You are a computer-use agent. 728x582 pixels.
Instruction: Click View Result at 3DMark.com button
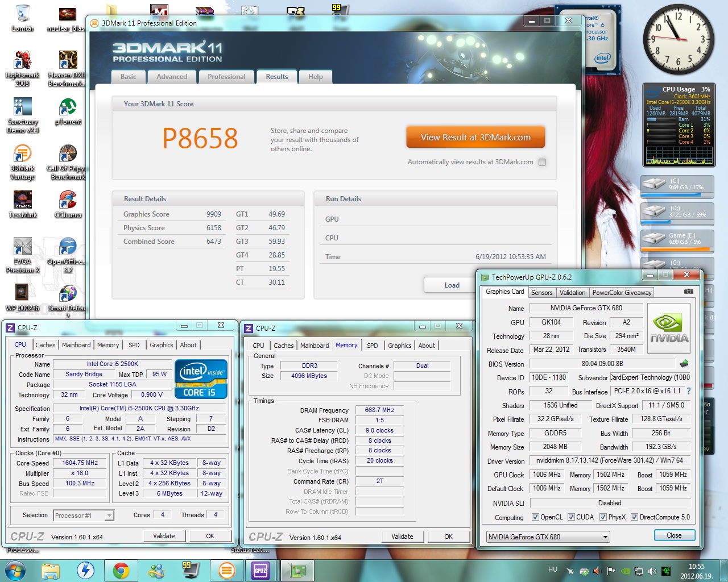point(475,138)
